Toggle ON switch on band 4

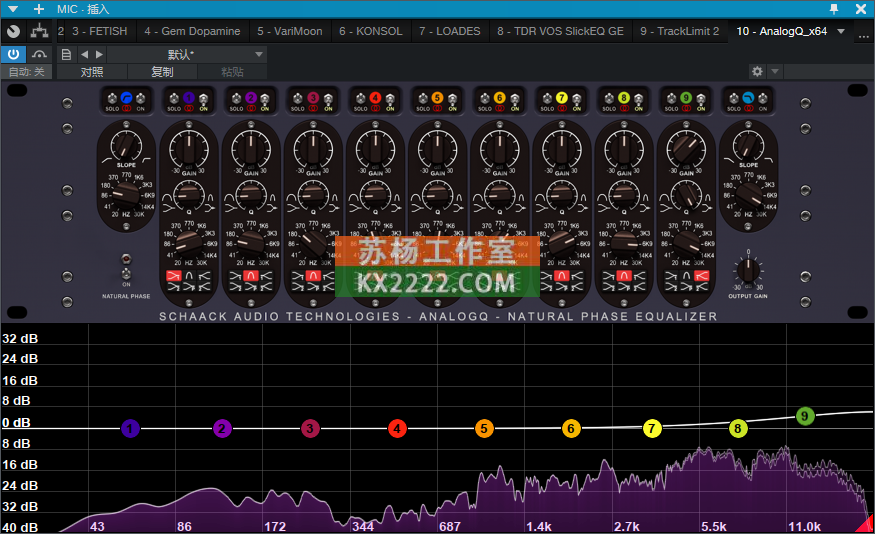coord(390,99)
